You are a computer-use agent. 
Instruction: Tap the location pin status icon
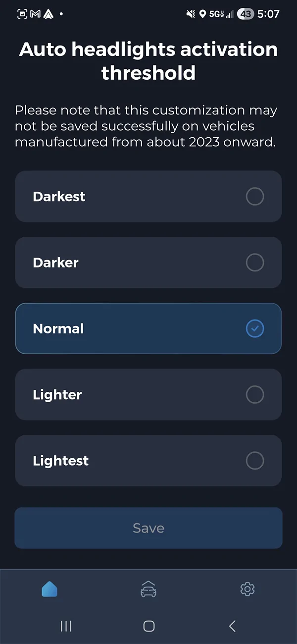pos(203,14)
